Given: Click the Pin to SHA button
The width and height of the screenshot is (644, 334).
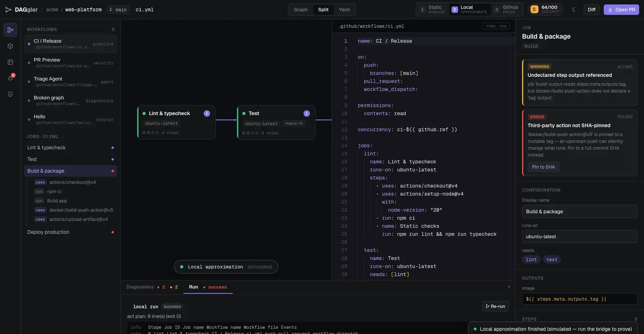Looking at the screenshot, I should (543, 167).
